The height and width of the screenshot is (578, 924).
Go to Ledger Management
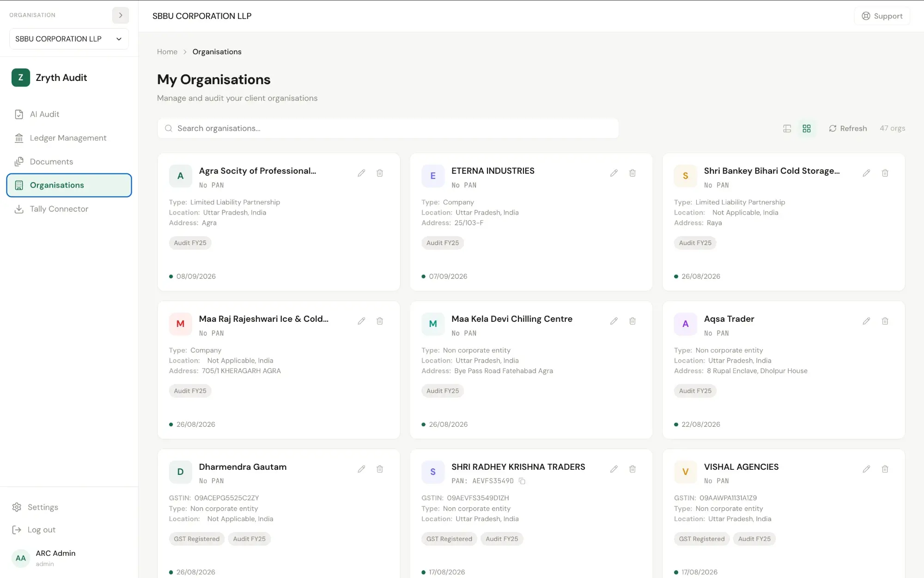pos(69,138)
